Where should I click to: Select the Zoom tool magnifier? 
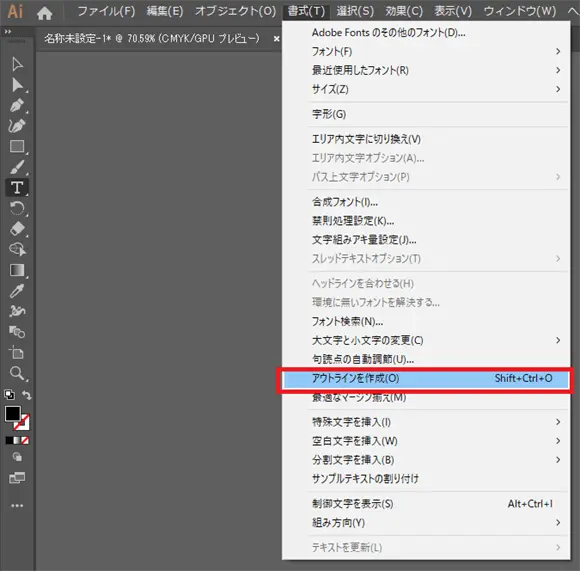coord(17,374)
